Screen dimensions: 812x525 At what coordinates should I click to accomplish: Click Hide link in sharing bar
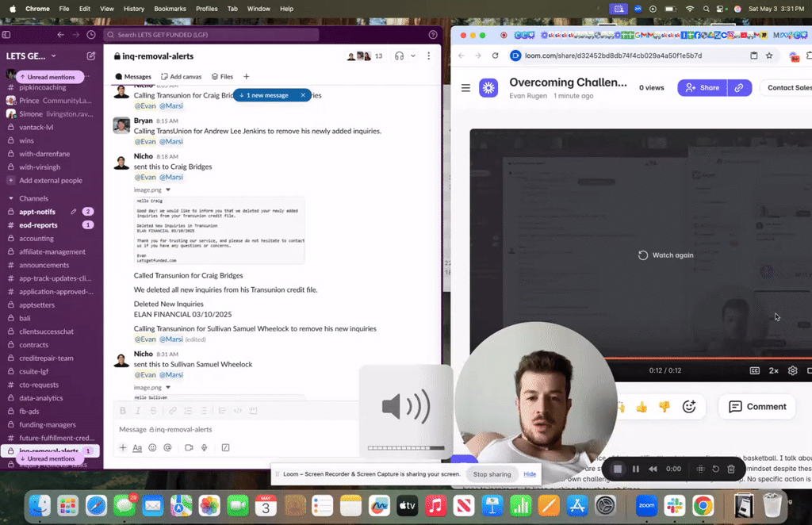(x=530, y=474)
